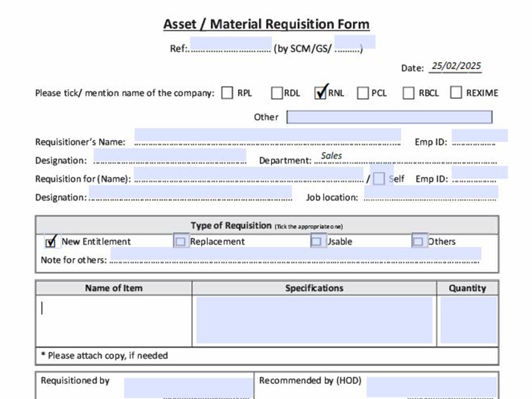Uncheck the RNL company checkbox
The height and width of the screenshot is (399, 532).
(x=321, y=93)
